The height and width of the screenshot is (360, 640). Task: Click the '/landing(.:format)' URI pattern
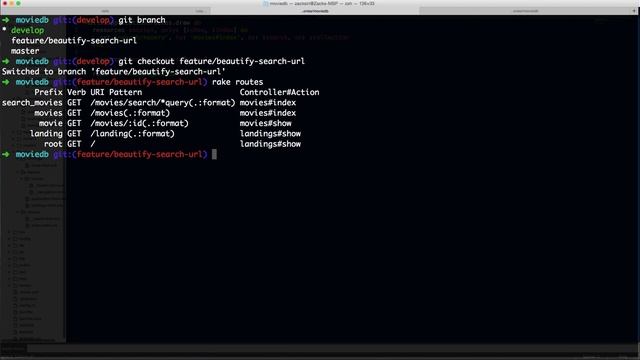click(132, 133)
